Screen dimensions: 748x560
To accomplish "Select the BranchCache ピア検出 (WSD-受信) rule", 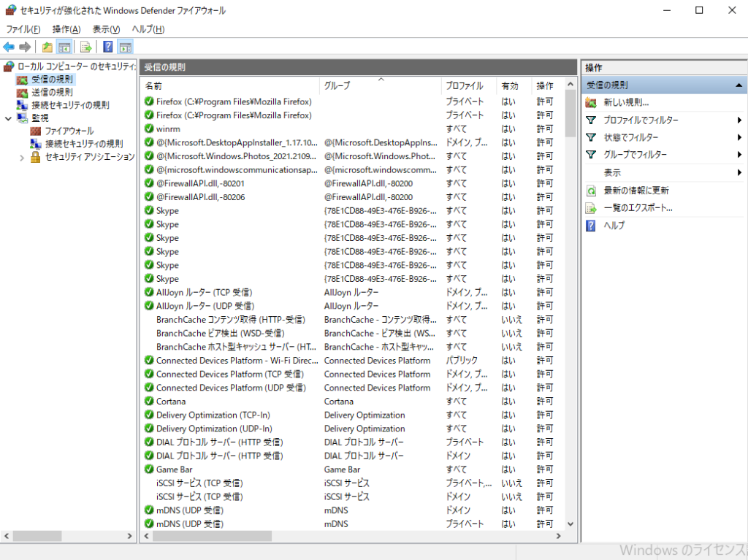I will pyautogui.click(x=353, y=334).
